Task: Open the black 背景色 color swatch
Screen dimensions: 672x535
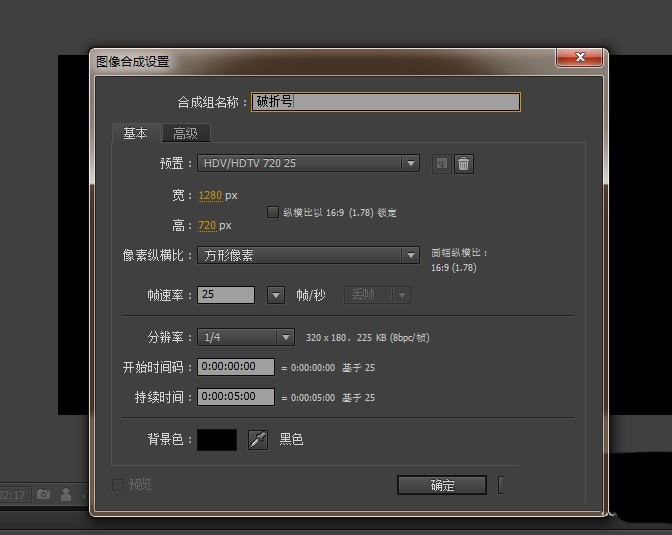Action: pos(217,439)
